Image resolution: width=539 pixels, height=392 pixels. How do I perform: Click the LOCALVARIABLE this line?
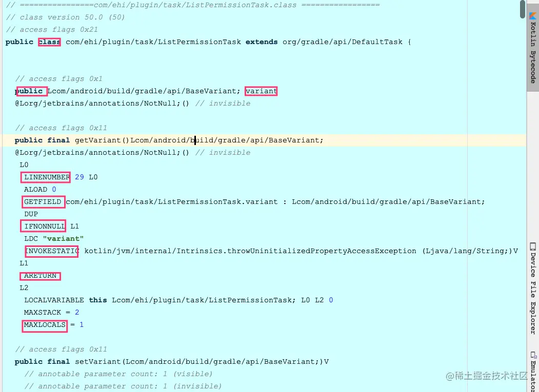pyautogui.click(x=178, y=300)
